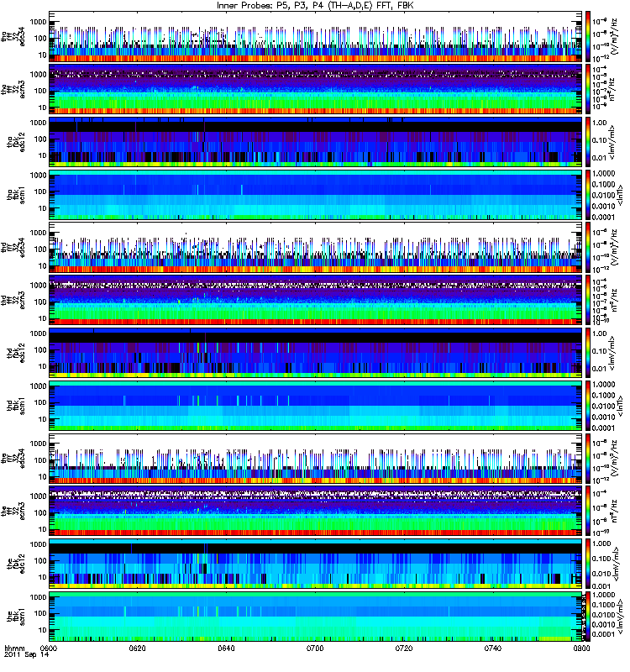630x672 pixels.
Task: Click the 'tha fff 32 scm3' panel label
Action: click(x=13, y=90)
